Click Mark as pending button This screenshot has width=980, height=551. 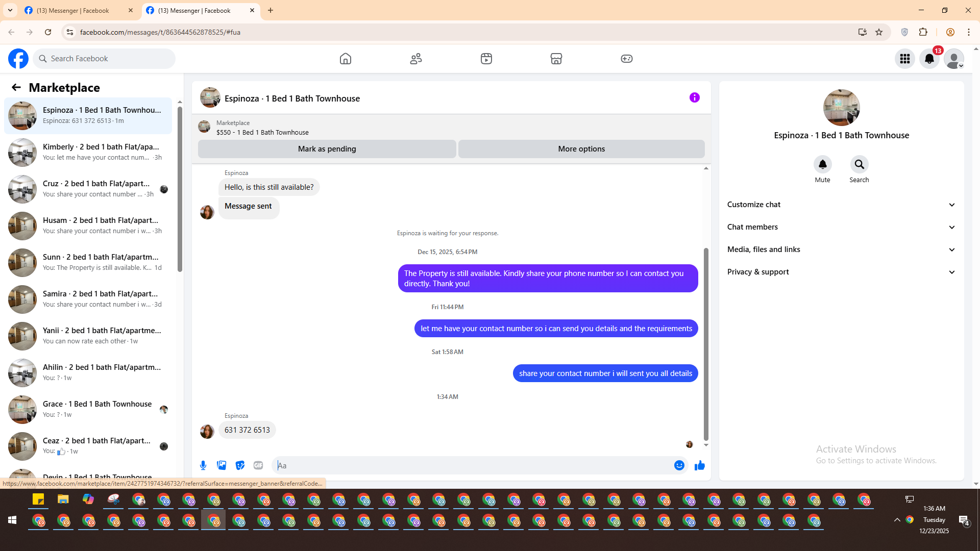(x=327, y=149)
